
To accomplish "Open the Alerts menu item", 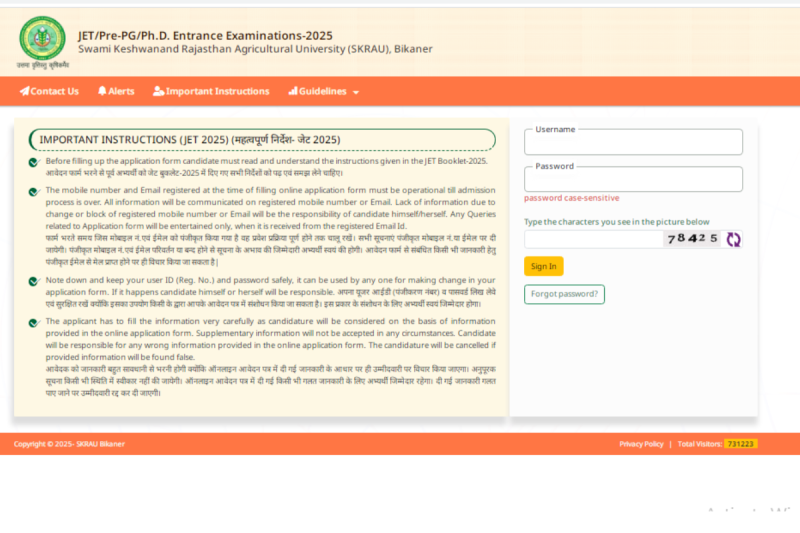I will coord(121,91).
